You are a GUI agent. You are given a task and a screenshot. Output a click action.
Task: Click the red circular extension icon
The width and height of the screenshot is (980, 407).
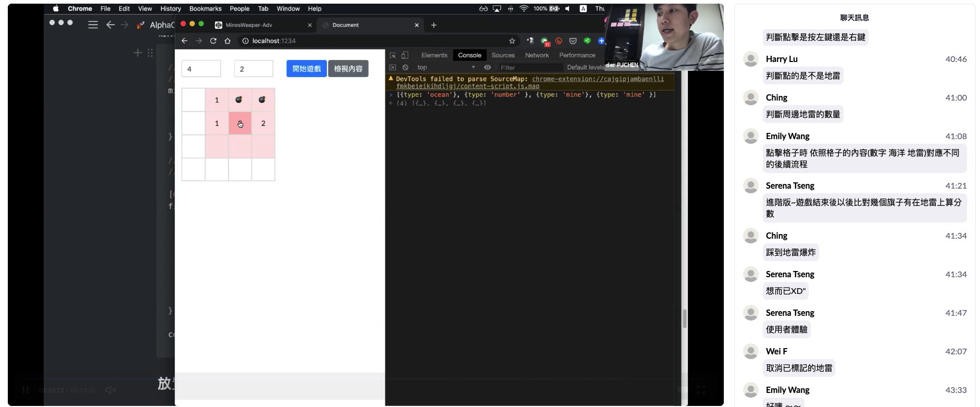[x=559, y=41]
